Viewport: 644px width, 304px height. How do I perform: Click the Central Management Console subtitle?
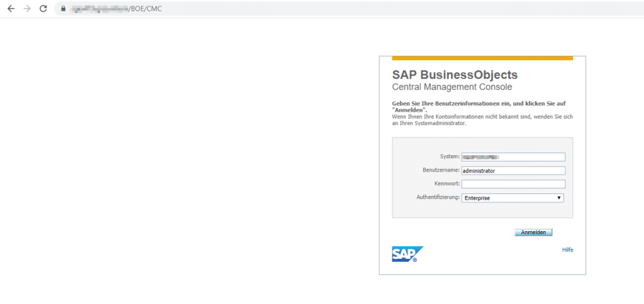click(x=452, y=87)
